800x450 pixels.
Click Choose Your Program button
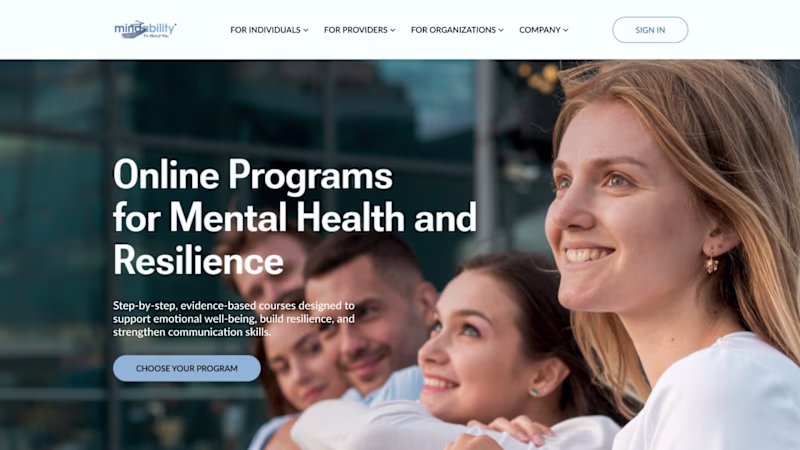point(187,368)
